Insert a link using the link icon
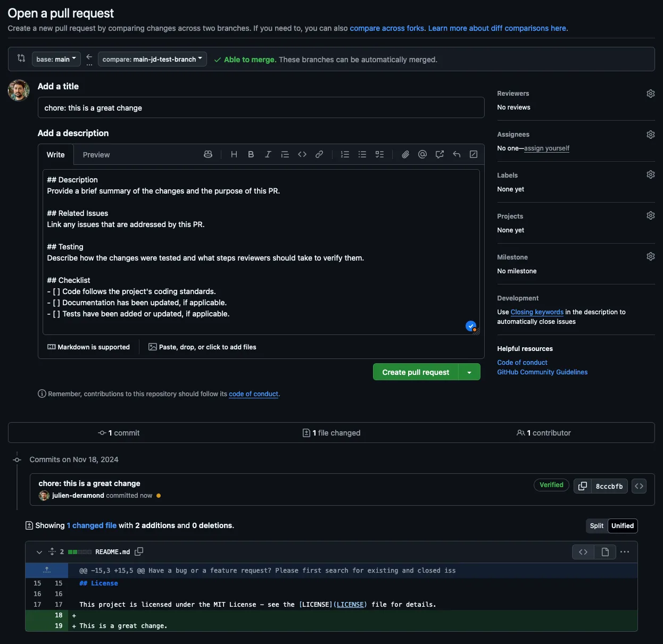This screenshot has width=663, height=644. (319, 154)
